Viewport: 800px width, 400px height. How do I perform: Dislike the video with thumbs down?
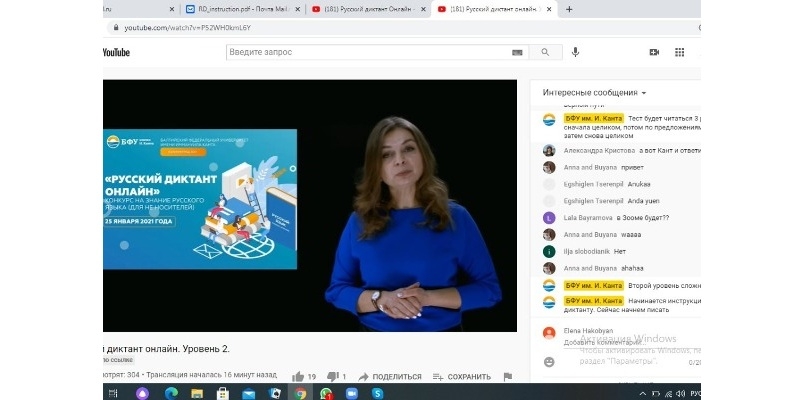tap(333, 376)
